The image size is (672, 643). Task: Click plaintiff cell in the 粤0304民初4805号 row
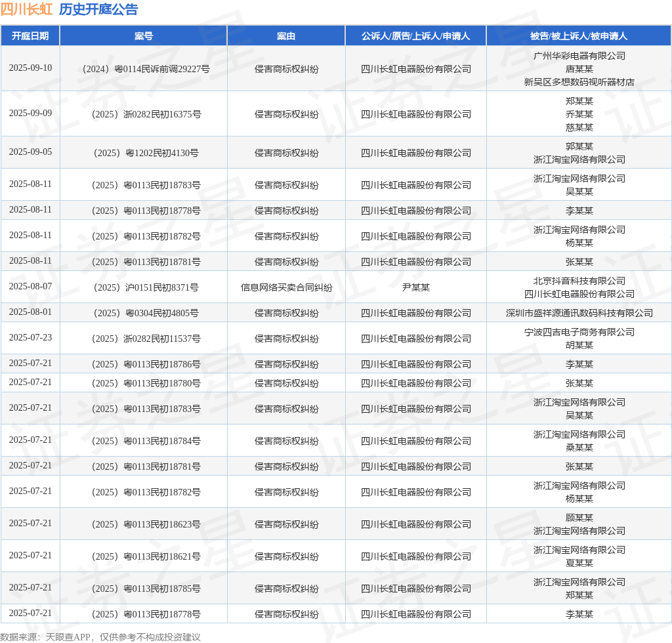[415, 313]
